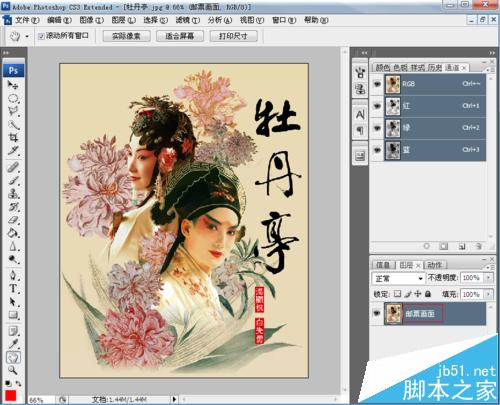Open 图像 (Image) menu
Viewport: 500px width, 405px height.
pyautogui.click(x=91, y=20)
